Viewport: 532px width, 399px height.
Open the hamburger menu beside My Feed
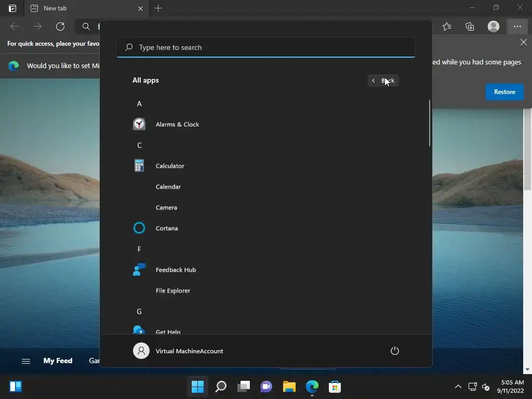[x=26, y=361]
